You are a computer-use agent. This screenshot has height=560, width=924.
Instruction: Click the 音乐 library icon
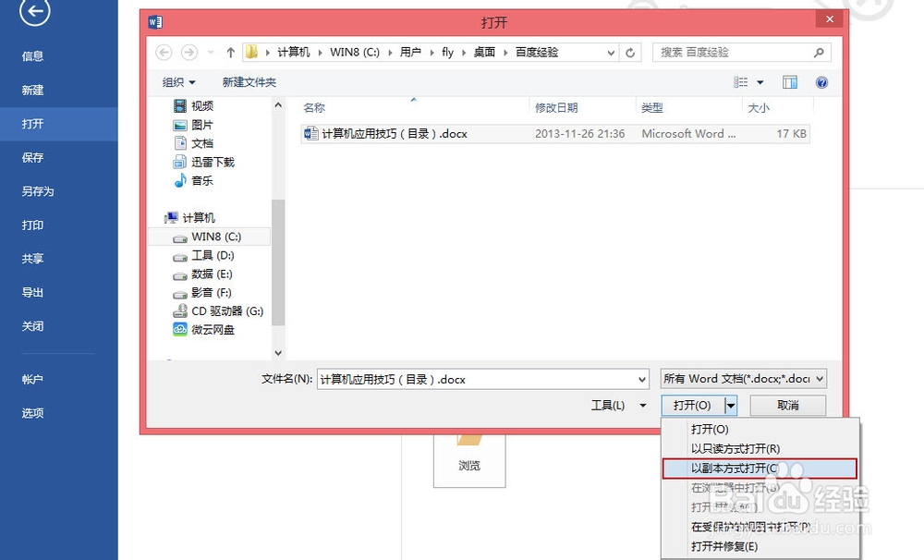(181, 179)
